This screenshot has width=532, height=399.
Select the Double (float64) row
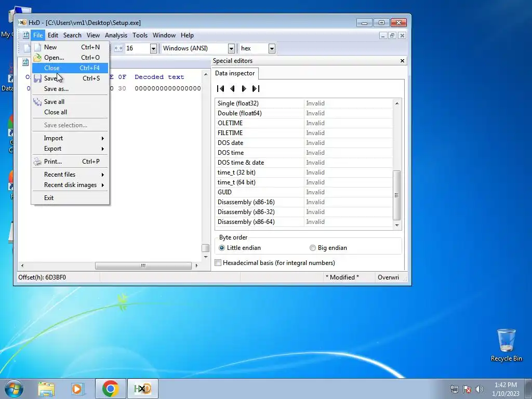tap(303, 113)
